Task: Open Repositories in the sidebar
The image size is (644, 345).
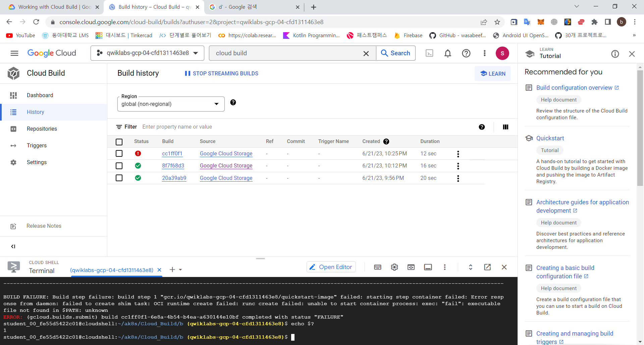Action: click(54, 129)
